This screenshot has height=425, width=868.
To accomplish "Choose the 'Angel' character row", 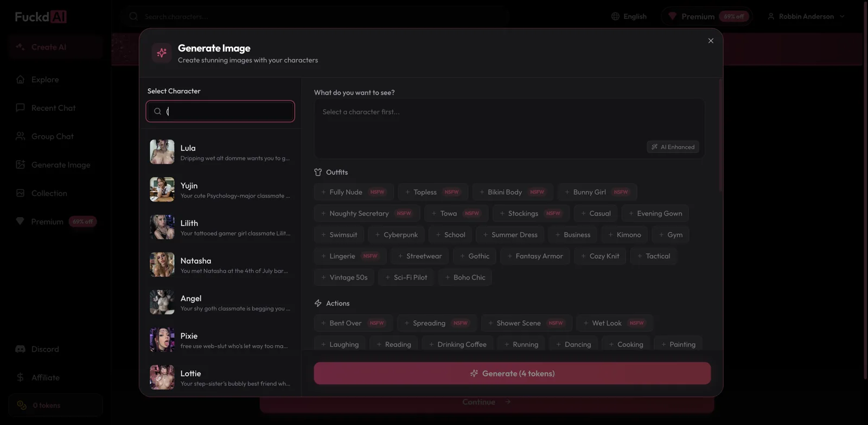I will pyautogui.click(x=220, y=302).
